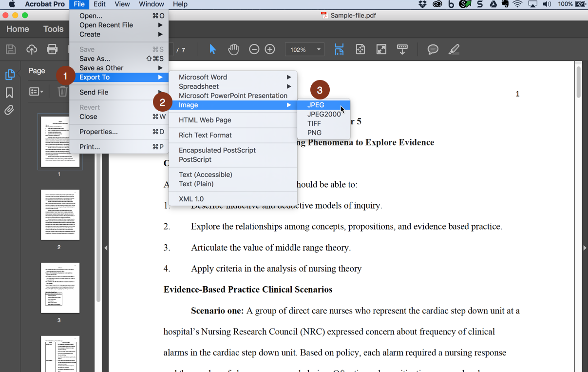Open the Attachments paperclip panel
The height and width of the screenshot is (372, 588).
point(9,110)
